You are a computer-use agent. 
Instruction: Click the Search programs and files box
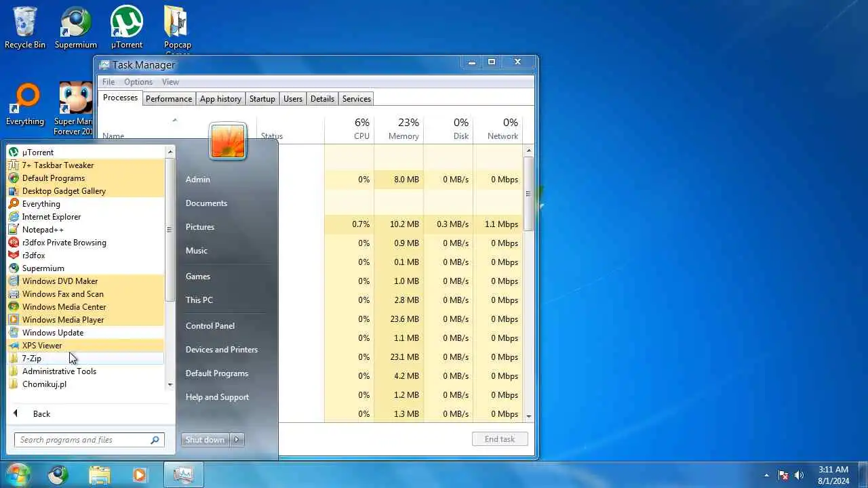point(89,440)
